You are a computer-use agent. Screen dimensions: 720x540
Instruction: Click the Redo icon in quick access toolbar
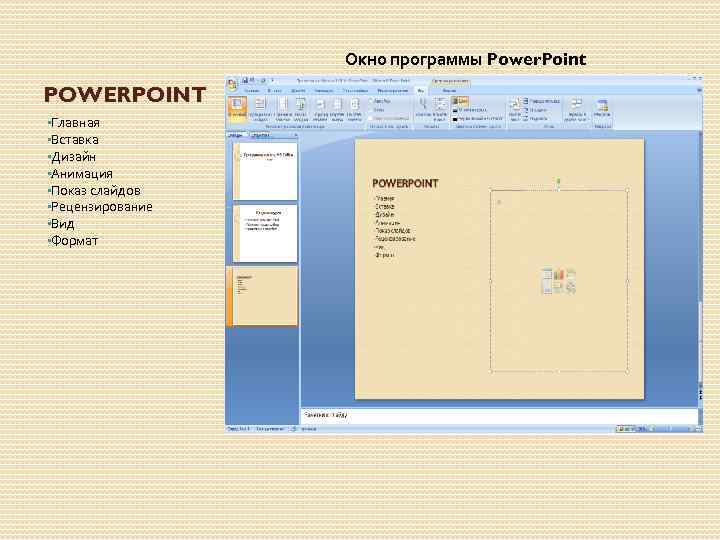(x=263, y=81)
